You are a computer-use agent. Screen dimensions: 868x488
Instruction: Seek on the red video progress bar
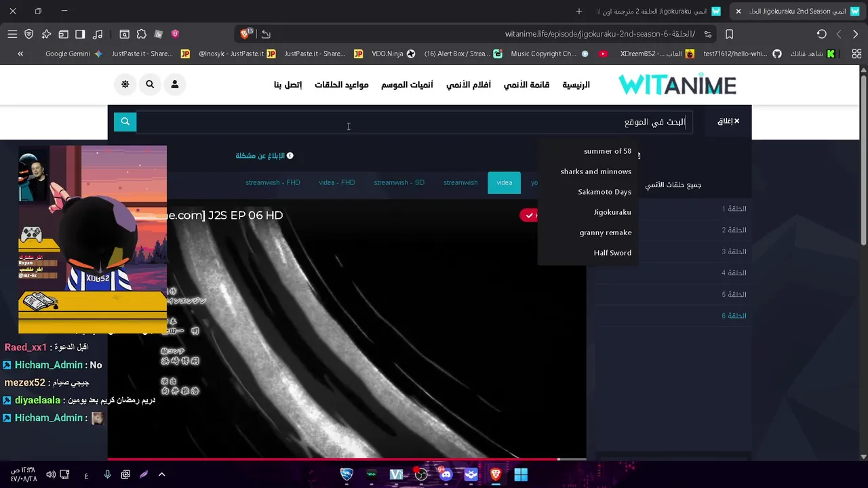pyautogui.click(x=347, y=459)
